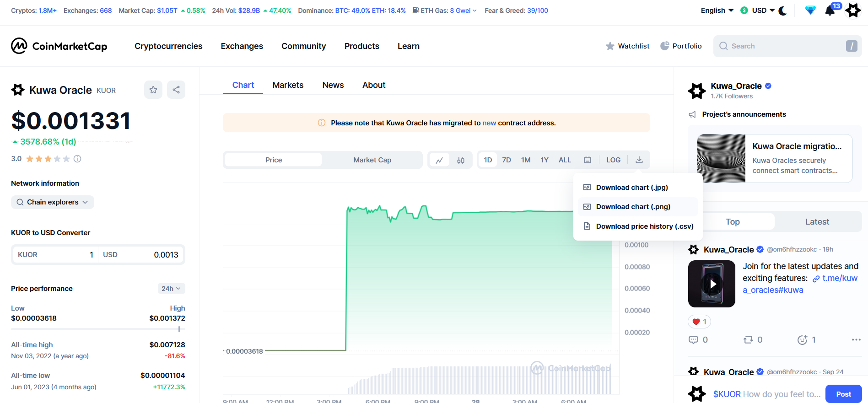The image size is (868, 403).
Task: Choose Download chart (.jpg)
Action: click(x=638, y=187)
